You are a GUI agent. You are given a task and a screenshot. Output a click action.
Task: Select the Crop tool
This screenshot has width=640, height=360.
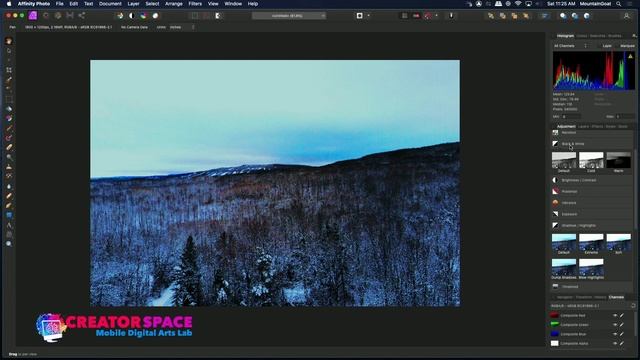(x=9, y=70)
